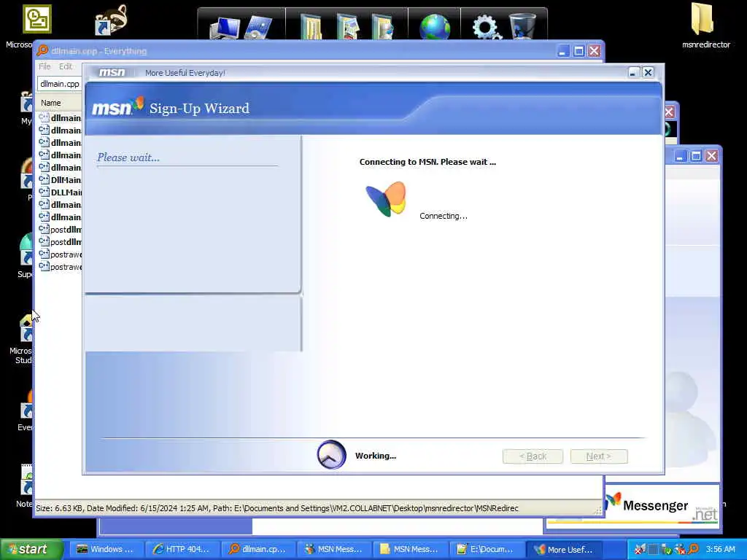Open the plain documents folder icon in the dock
The image size is (747, 560).
click(311, 27)
